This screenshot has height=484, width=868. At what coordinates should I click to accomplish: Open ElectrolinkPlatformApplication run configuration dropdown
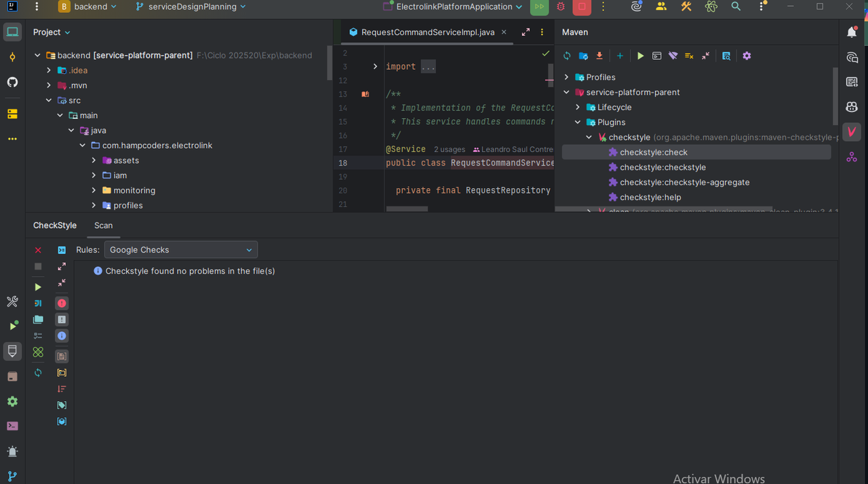tap(453, 7)
